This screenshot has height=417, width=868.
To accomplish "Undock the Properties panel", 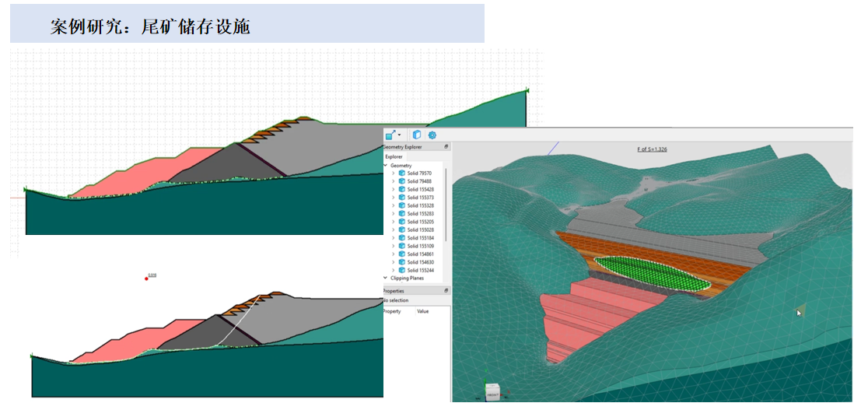I will click(x=446, y=290).
